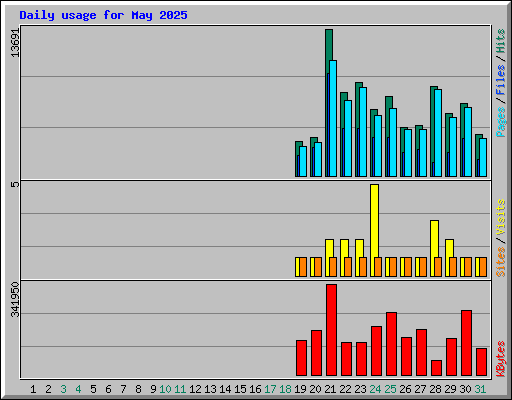Viewport: 512px width, 400px height.
Task: Select the tallest red KBytes bar for day 21
Action: click(x=331, y=330)
